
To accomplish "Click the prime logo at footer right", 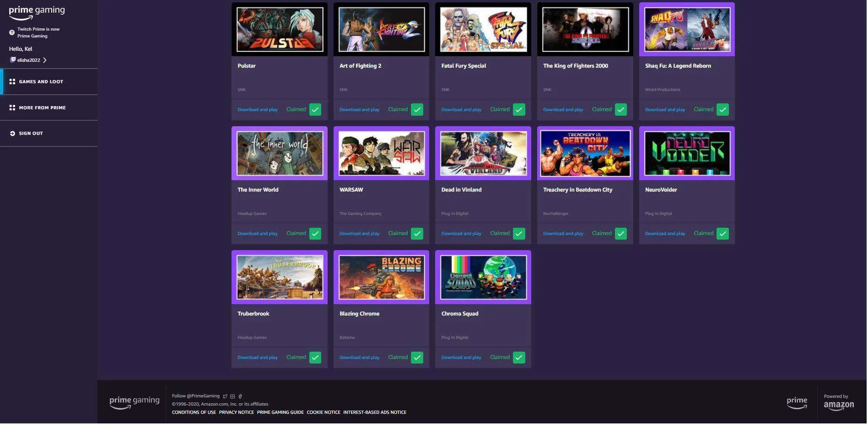I will (797, 402).
